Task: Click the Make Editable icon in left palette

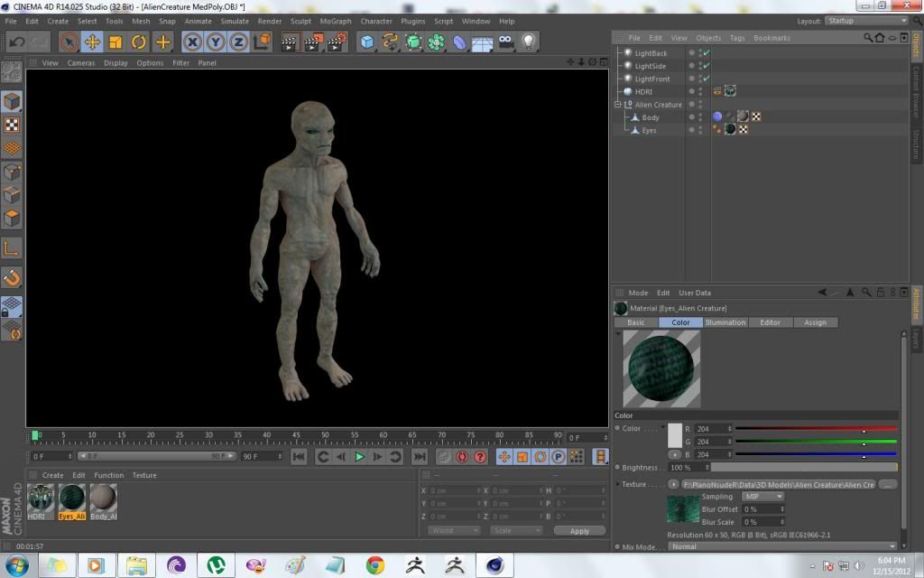Action: tap(11, 72)
